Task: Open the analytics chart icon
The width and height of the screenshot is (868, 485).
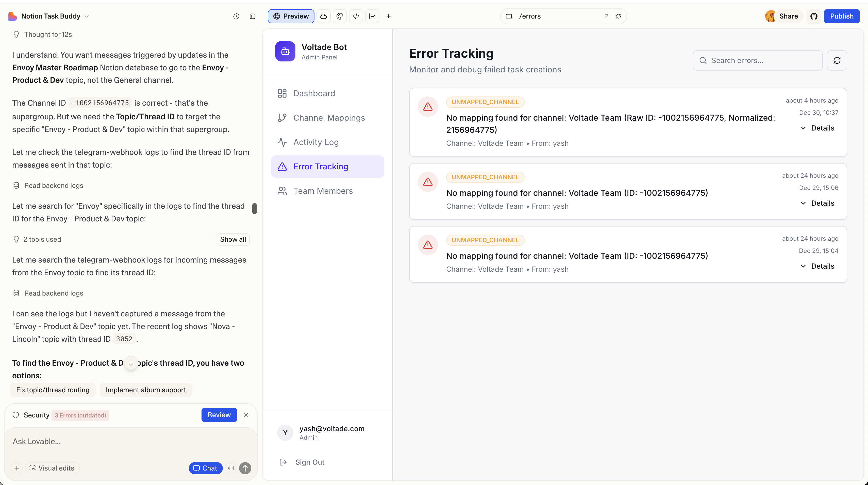Action: pos(372,16)
